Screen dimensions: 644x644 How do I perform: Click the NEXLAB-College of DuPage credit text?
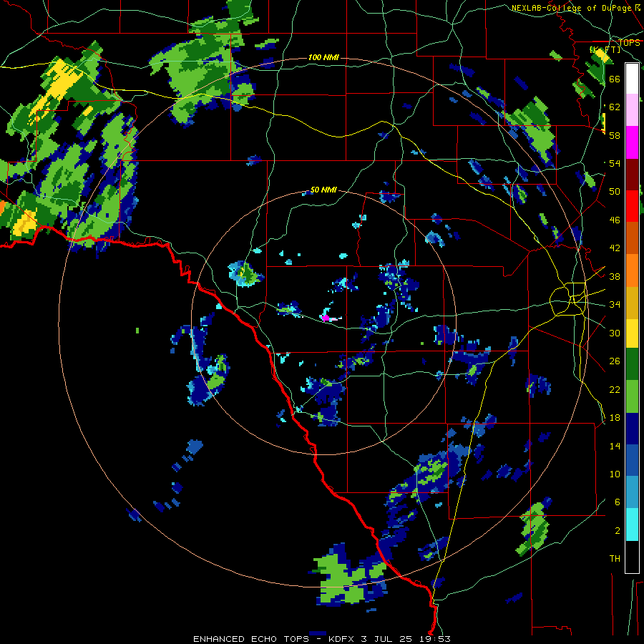(571, 8)
